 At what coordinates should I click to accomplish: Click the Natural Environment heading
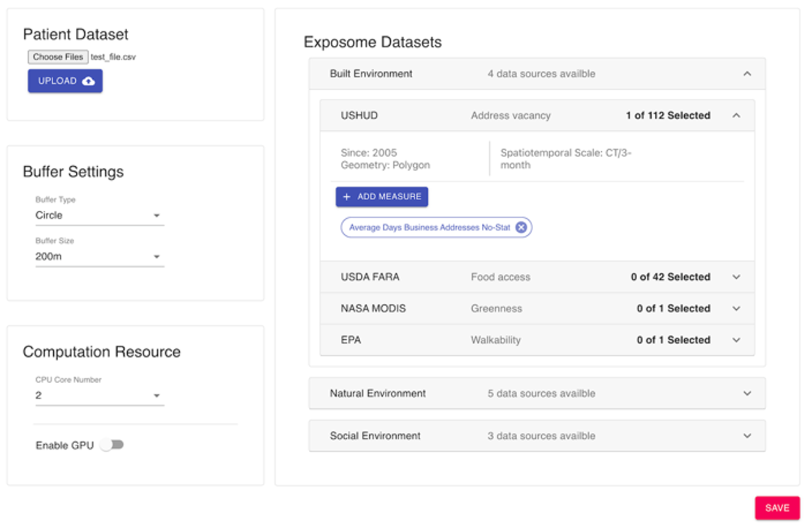coord(378,394)
